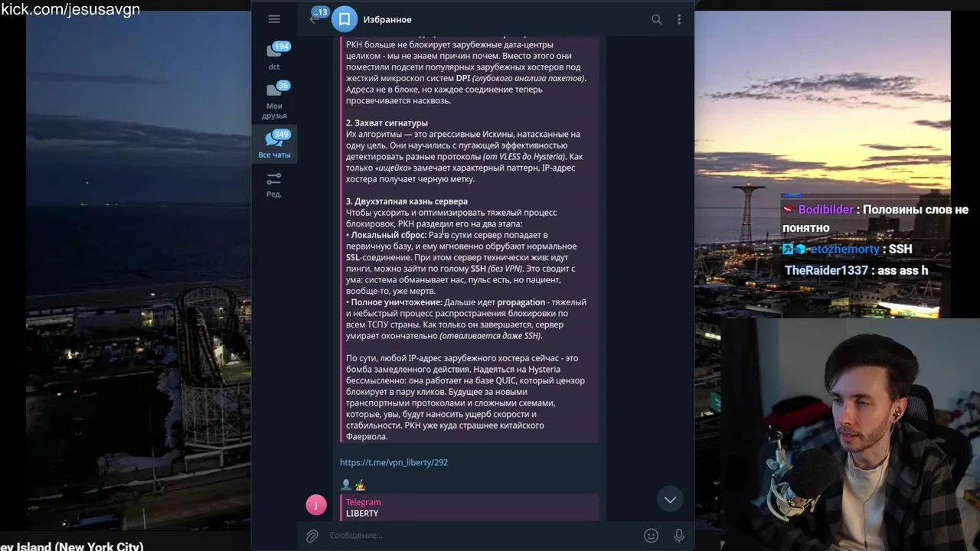Viewport: 980px width, 551px height.
Task: Click the microphone voice message icon
Action: click(679, 536)
